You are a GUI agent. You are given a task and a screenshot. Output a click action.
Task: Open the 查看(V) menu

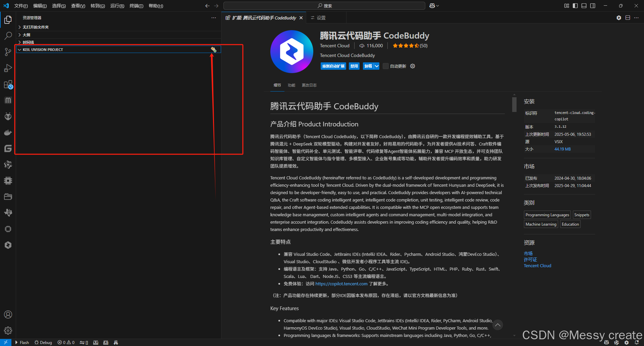click(x=78, y=6)
